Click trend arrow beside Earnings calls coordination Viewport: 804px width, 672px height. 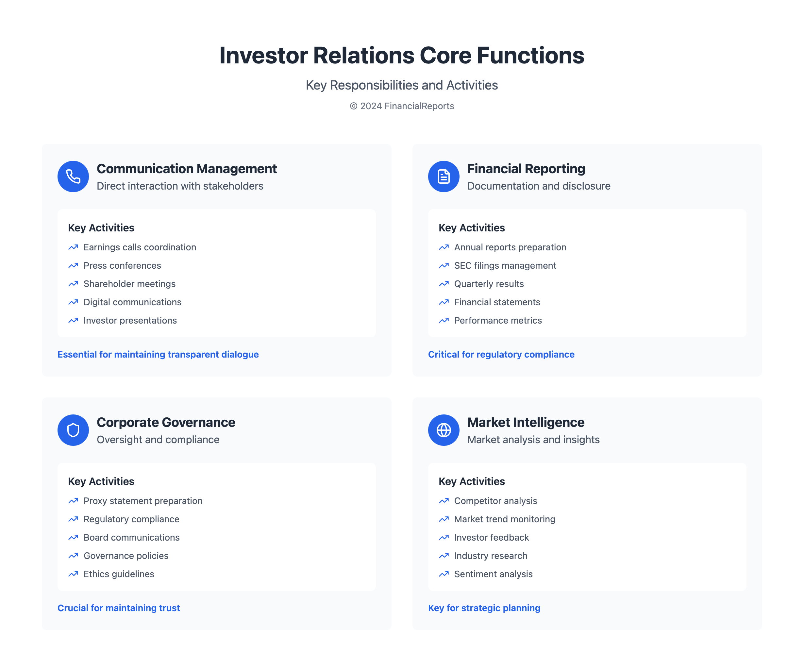tap(73, 247)
